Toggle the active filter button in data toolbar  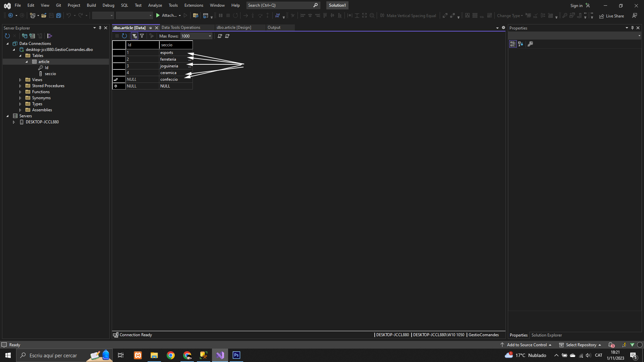[x=134, y=36]
